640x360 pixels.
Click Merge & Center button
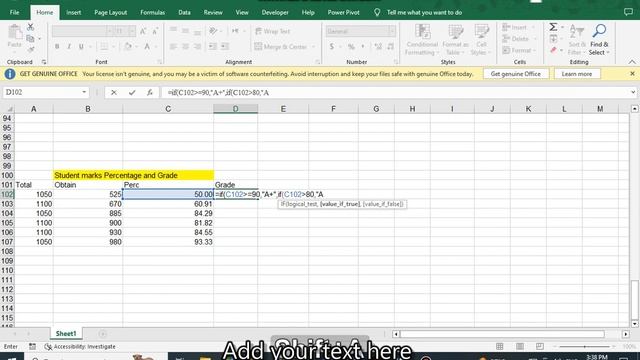(x=281, y=47)
